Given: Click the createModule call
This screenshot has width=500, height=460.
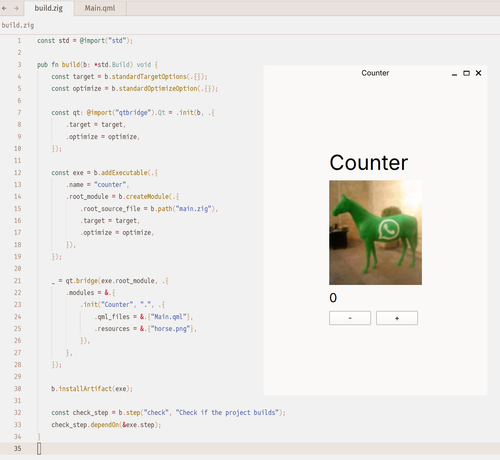Looking at the screenshot, I should point(147,197).
